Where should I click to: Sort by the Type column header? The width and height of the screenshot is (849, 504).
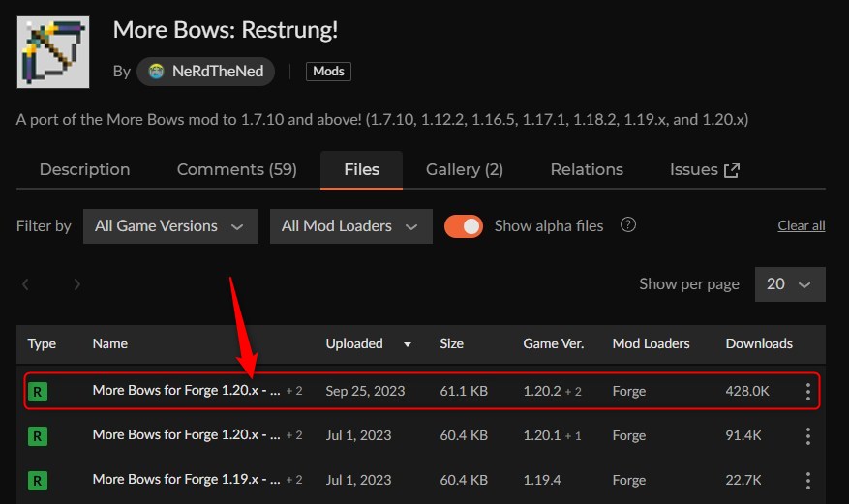42,343
